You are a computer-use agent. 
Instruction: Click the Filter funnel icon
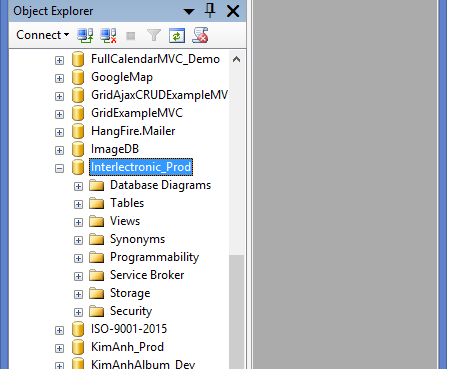pyautogui.click(x=154, y=35)
